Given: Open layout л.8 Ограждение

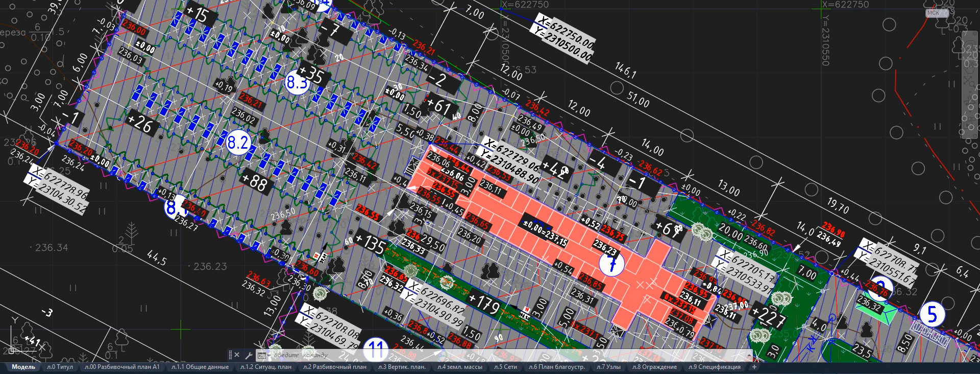Looking at the screenshot, I should coord(654,367).
